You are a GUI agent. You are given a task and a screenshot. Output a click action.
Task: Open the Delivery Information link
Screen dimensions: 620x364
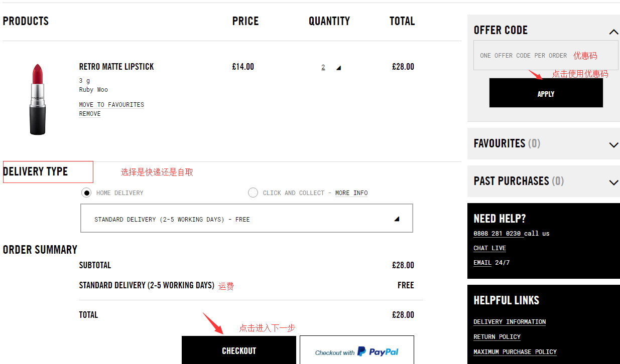tap(510, 322)
